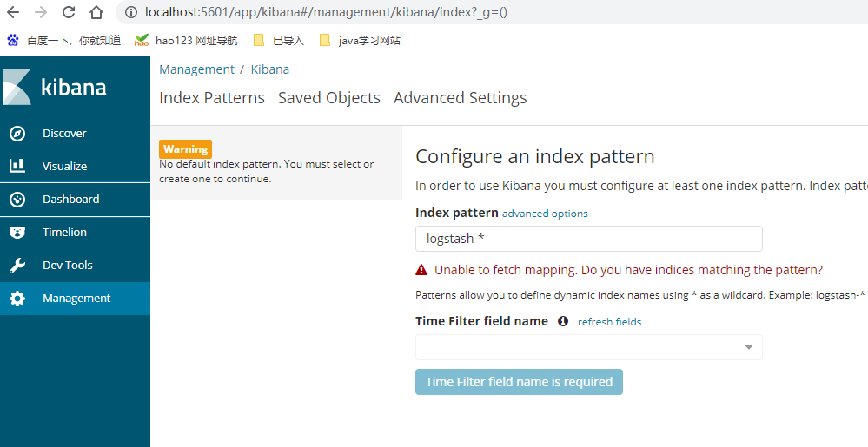Viewport: 868px width, 447px height.
Task: Open the Baidu bookmark paw icon
Action: point(13,41)
